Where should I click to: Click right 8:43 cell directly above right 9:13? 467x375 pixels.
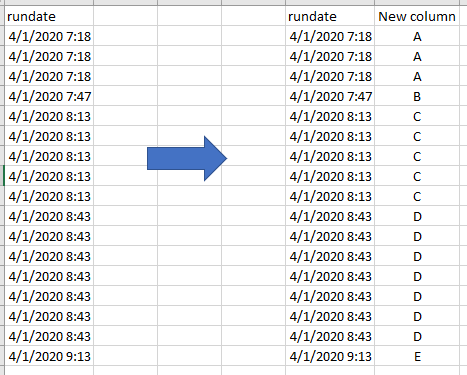coord(330,336)
